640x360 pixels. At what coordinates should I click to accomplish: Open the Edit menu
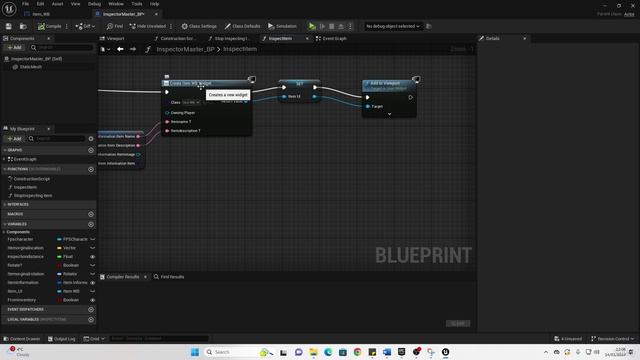point(40,4)
